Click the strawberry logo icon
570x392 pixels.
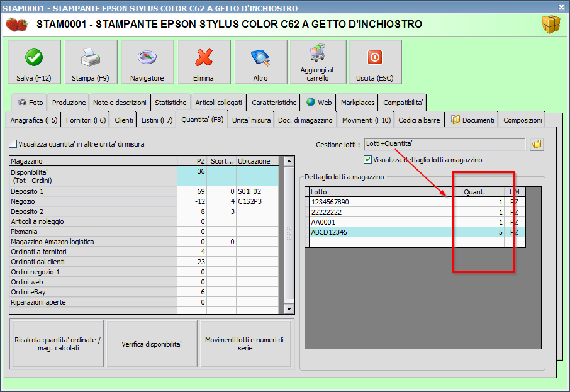[x=17, y=25]
